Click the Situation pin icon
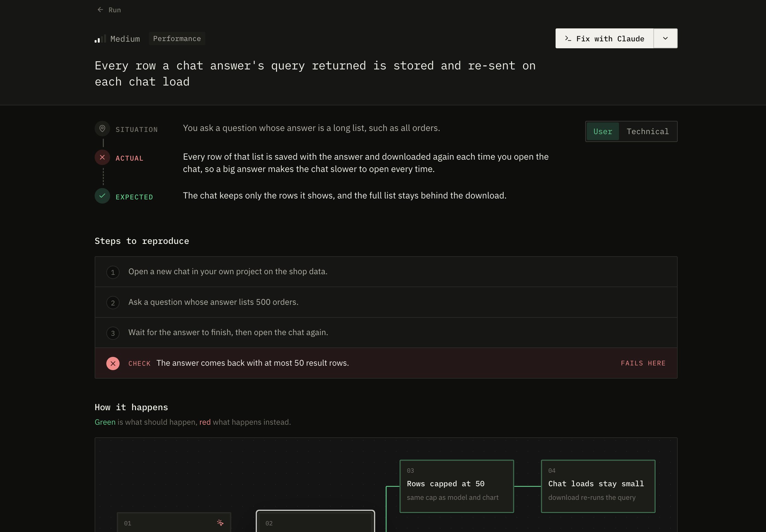This screenshot has width=766, height=532. 102,129
